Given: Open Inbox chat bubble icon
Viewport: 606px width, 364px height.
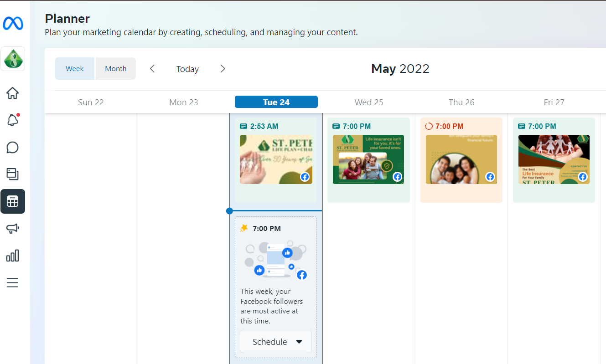Looking at the screenshot, I should coord(13,147).
